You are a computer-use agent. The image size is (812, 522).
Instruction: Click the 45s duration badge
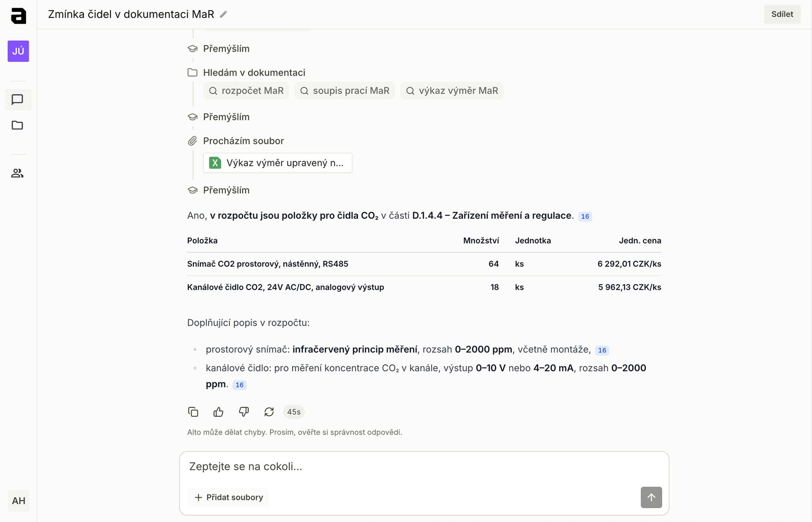pos(294,412)
